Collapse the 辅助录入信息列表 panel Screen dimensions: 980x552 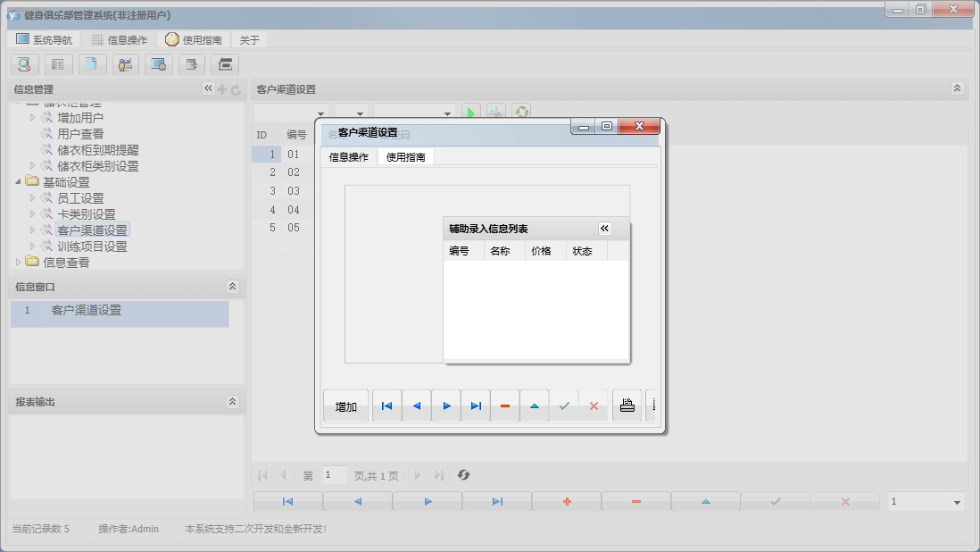point(604,229)
